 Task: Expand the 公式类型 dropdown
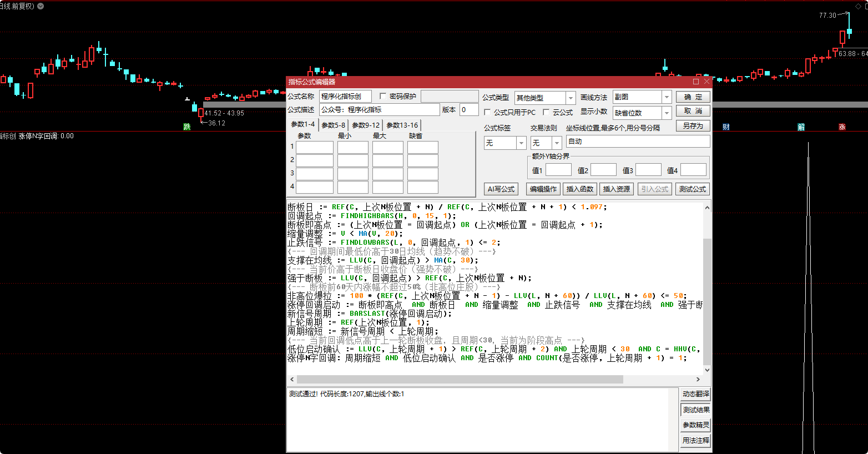571,98
